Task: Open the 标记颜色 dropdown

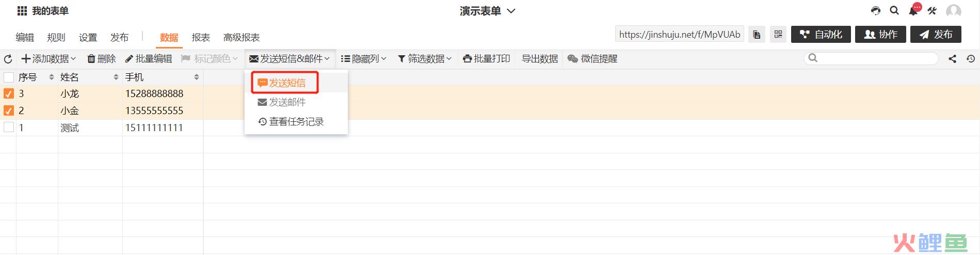Action: [x=210, y=59]
